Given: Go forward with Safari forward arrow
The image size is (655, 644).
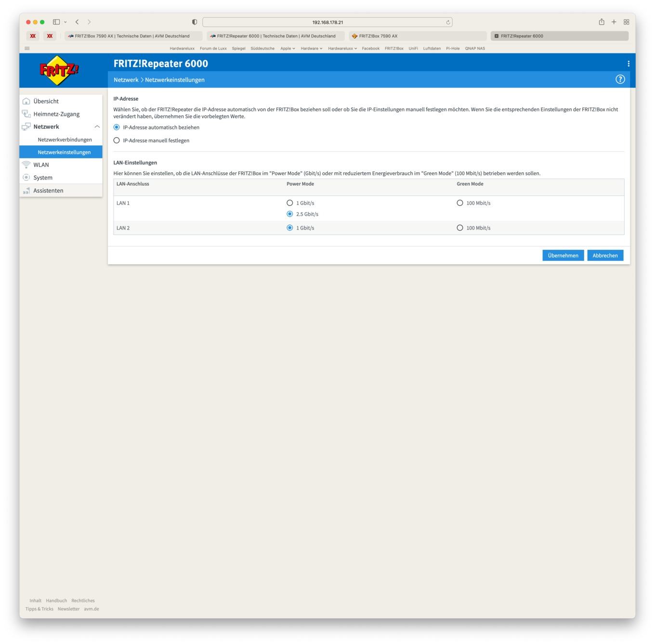Looking at the screenshot, I should click(89, 22).
